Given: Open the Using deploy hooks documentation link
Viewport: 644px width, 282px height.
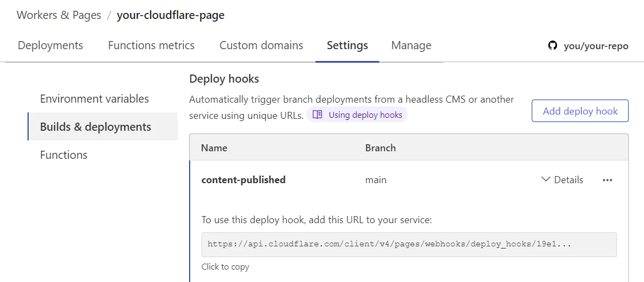Looking at the screenshot, I should pyautogui.click(x=365, y=115).
